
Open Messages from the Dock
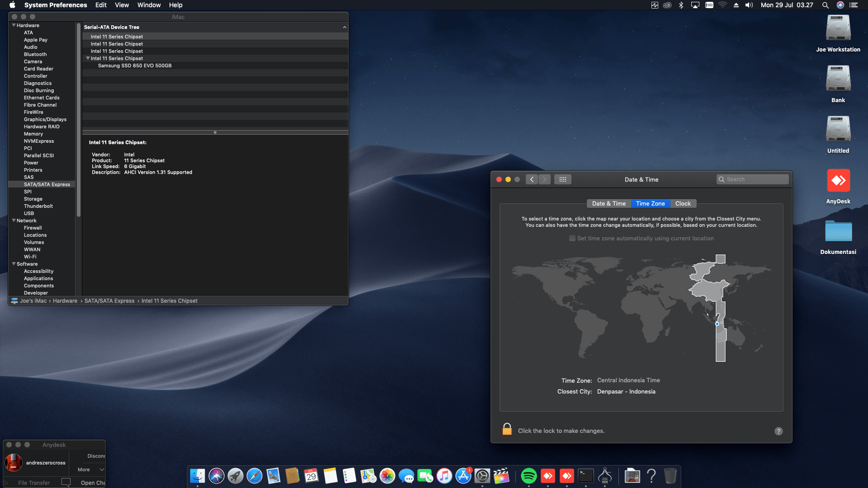coord(406,476)
